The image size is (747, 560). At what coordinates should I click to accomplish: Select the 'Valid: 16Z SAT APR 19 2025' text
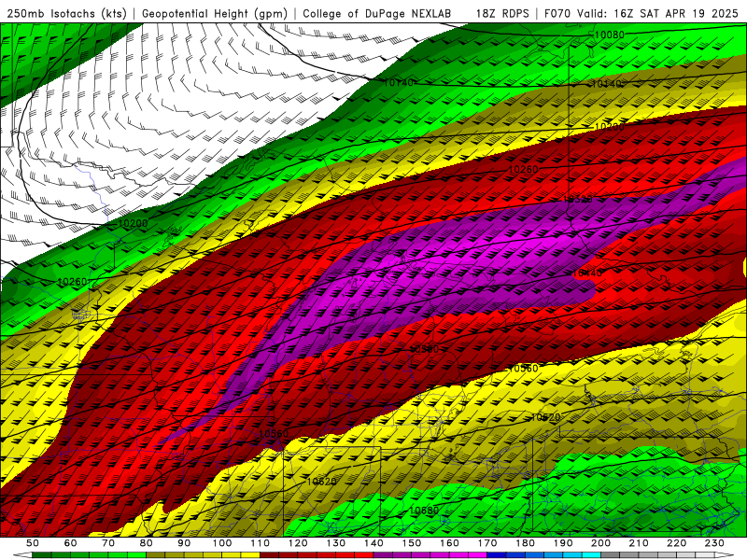click(657, 13)
